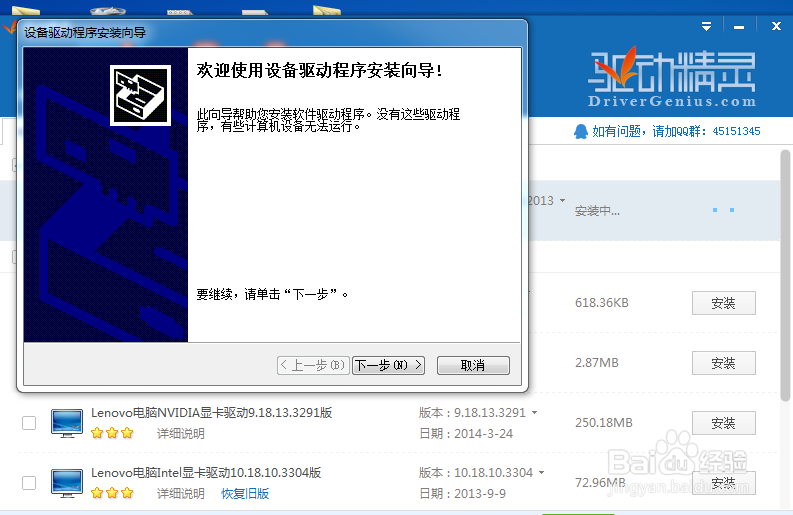This screenshot has height=515, width=793.
Task: Click the 驱动精灵 DriverGenius.com logo
Action: [672, 77]
